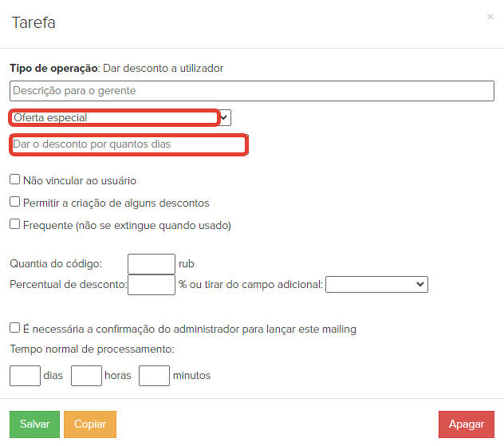This screenshot has width=504, height=446.
Task: Check 'Permitir a criação de alguns descontos'
Action: 15,203
